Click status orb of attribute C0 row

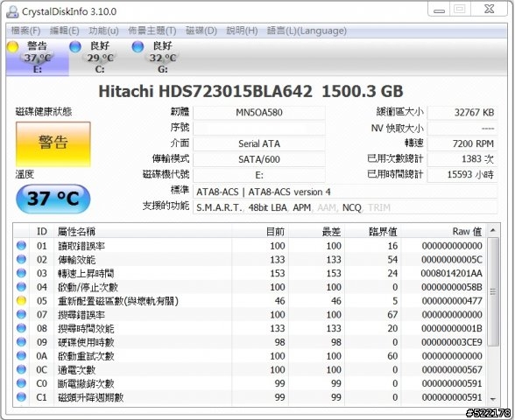(21, 383)
